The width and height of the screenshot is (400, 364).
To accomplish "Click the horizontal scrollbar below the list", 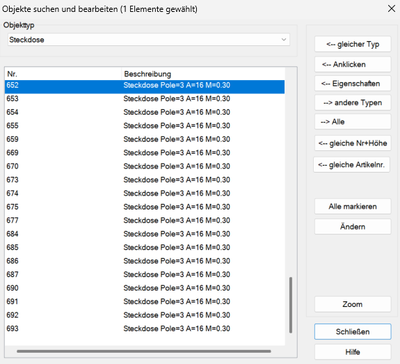I will [144, 351].
